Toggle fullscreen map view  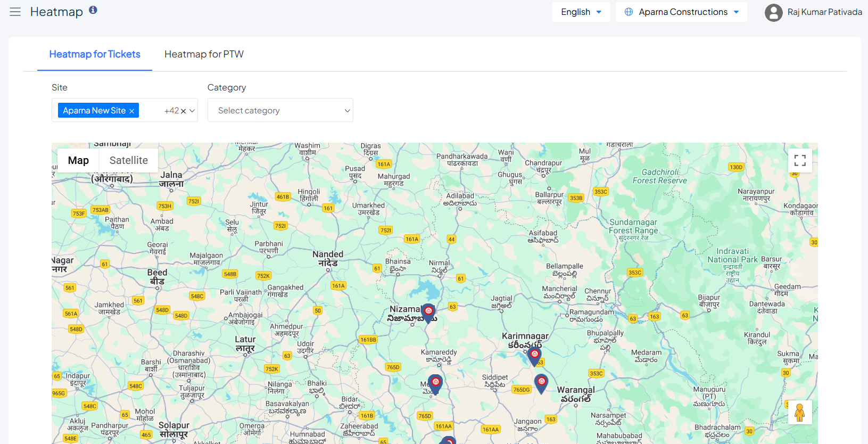pos(800,160)
